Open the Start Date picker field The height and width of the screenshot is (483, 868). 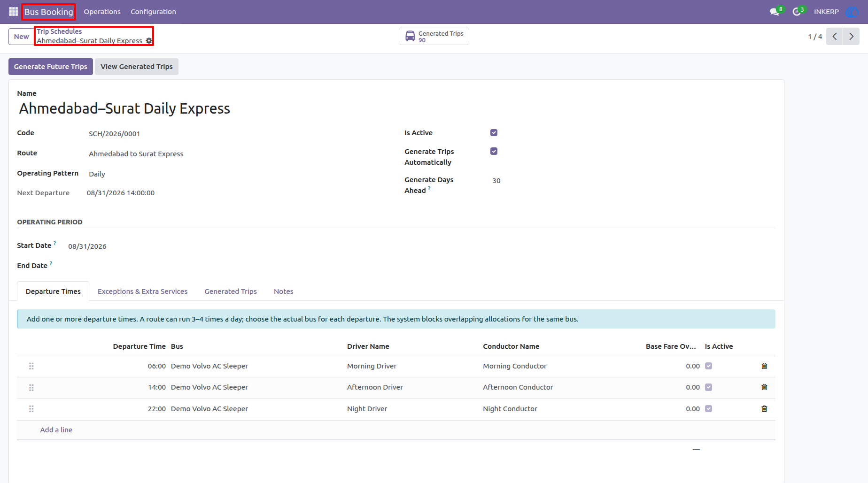87,246
